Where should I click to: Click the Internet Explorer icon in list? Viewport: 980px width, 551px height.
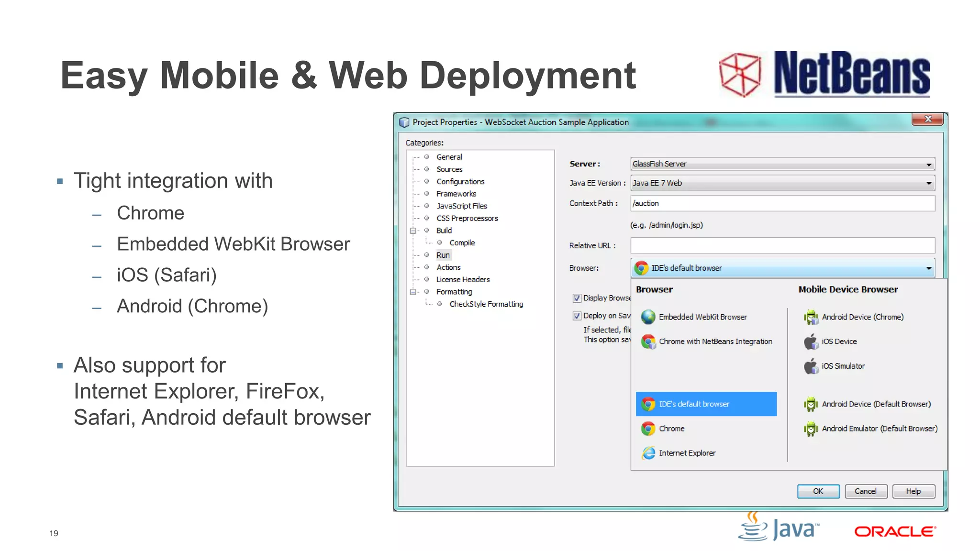pos(648,453)
